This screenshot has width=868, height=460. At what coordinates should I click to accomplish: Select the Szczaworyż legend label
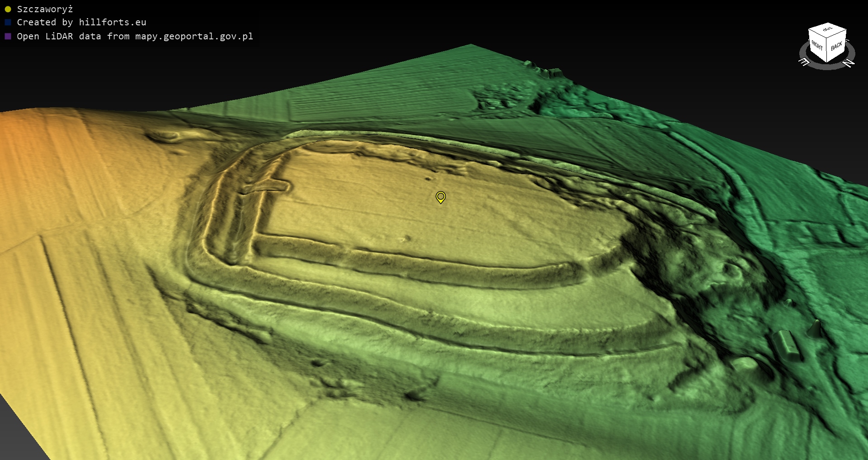pyautogui.click(x=45, y=9)
